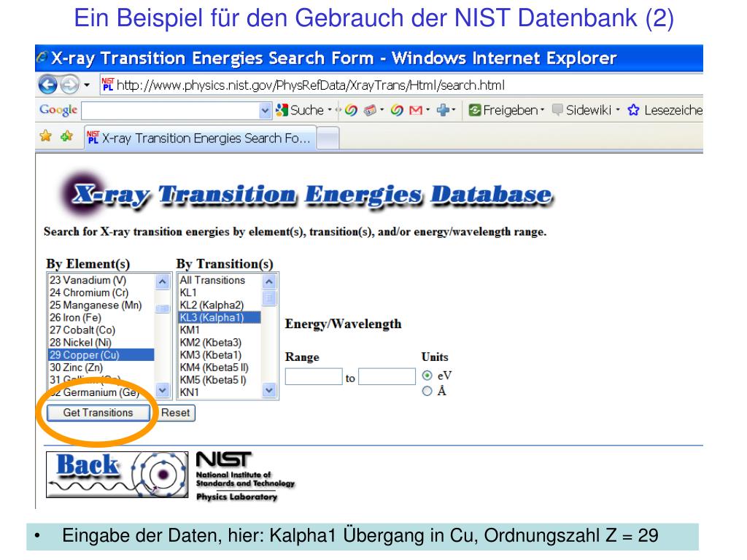
Task: Open the Freigeben dropdown arrow
Action: [542, 110]
